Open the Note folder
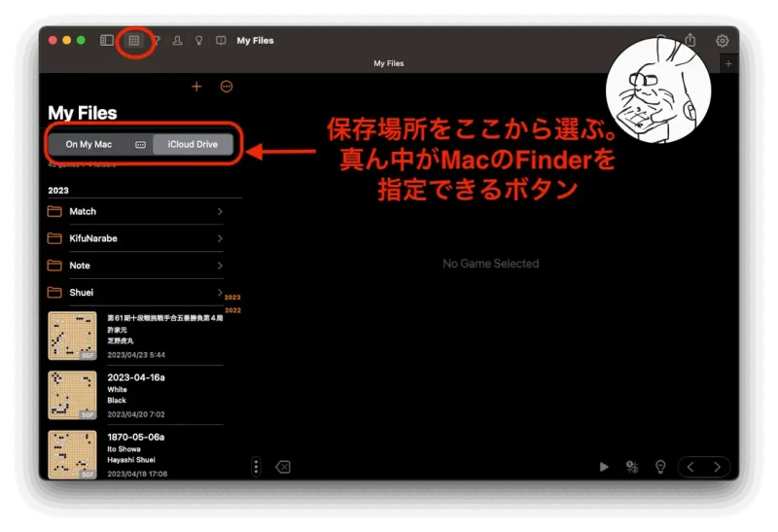This screenshot has width=778, height=532. click(x=135, y=266)
